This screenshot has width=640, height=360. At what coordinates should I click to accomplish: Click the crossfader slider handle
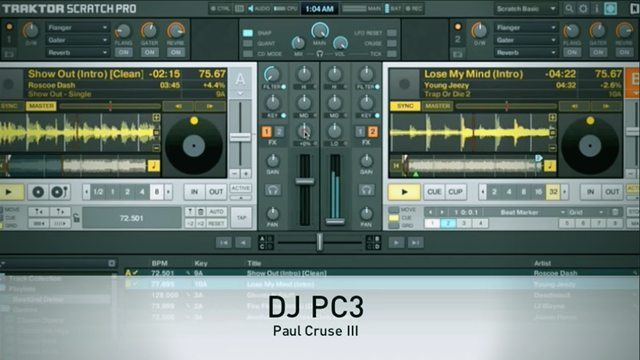[x=320, y=242]
